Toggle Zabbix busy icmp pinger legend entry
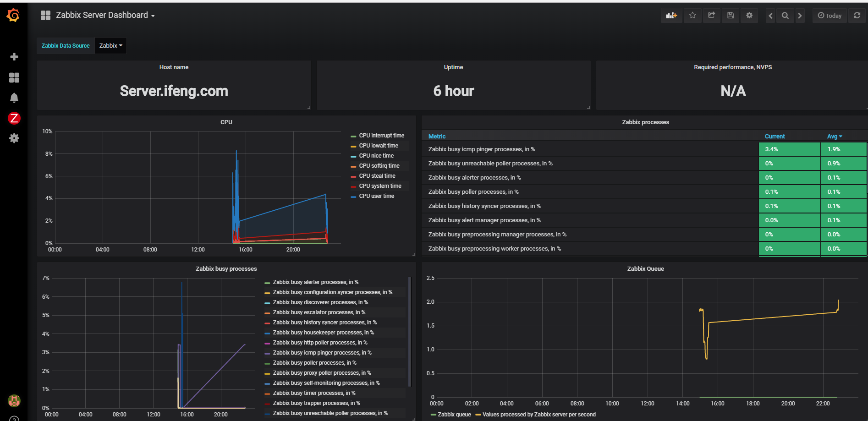 (322, 353)
